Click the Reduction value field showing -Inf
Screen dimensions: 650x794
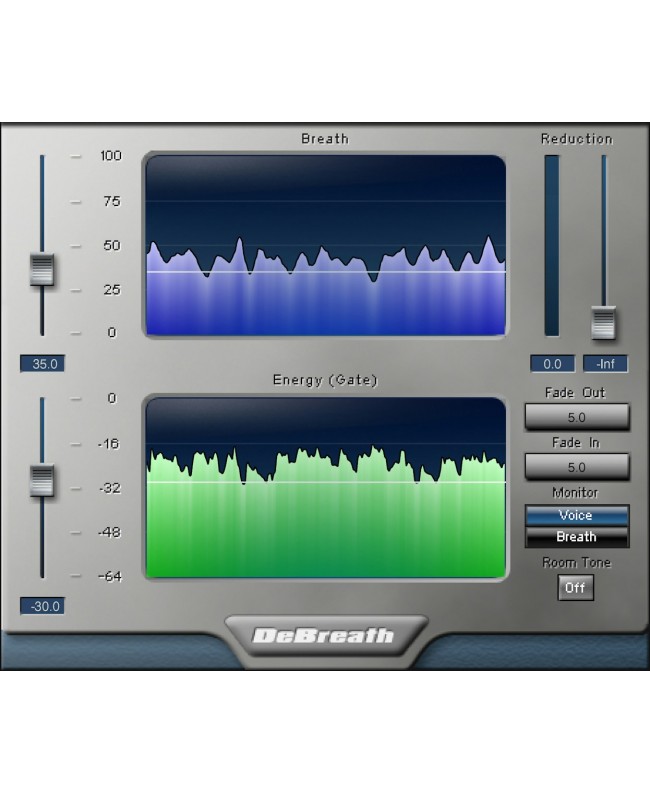point(605,364)
